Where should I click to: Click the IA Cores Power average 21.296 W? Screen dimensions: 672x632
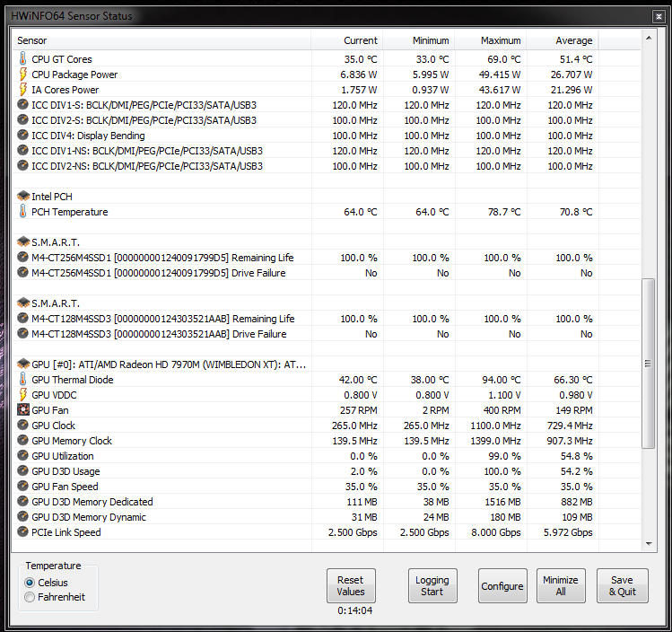pyautogui.click(x=572, y=90)
